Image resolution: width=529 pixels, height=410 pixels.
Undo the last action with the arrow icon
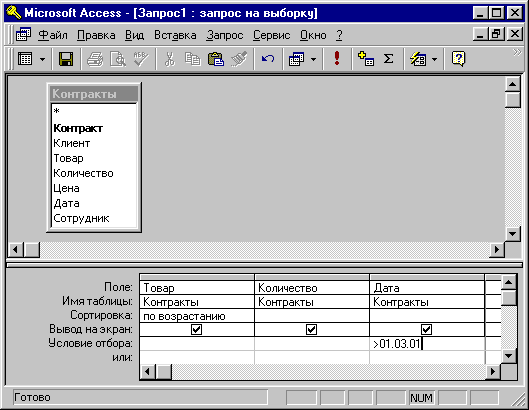click(x=268, y=59)
